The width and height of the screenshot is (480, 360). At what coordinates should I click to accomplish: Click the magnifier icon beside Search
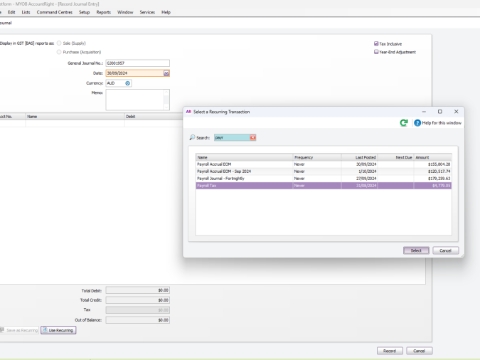pyautogui.click(x=192, y=137)
